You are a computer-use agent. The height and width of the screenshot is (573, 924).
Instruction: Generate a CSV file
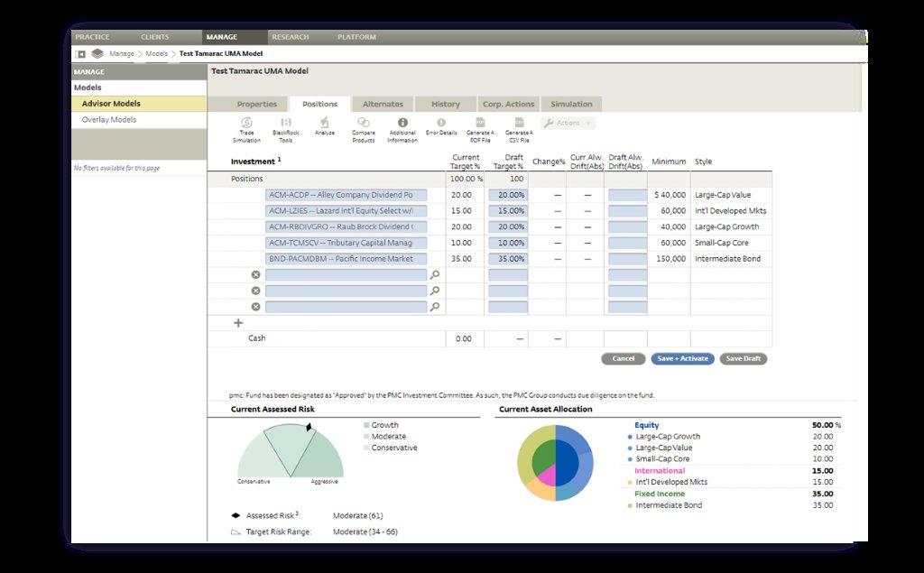(519, 130)
